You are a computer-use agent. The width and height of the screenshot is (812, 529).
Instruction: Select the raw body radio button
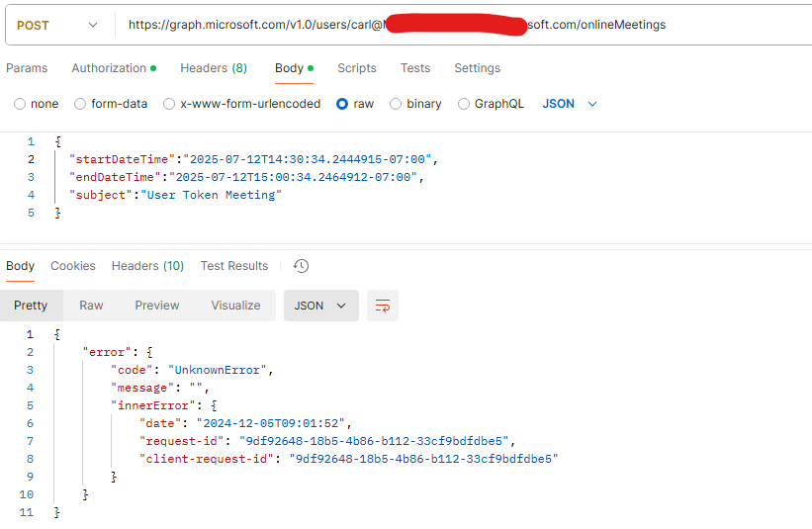[x=342, y=104]
